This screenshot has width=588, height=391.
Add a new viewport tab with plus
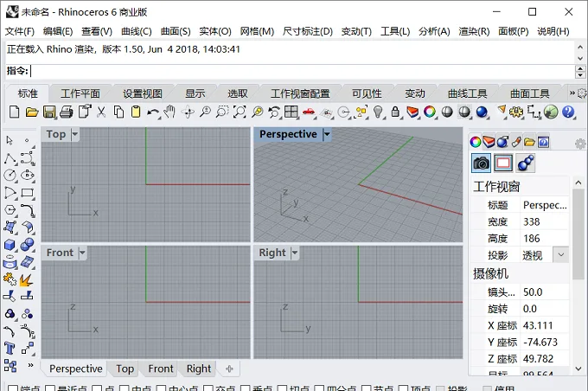coord(229,369)
